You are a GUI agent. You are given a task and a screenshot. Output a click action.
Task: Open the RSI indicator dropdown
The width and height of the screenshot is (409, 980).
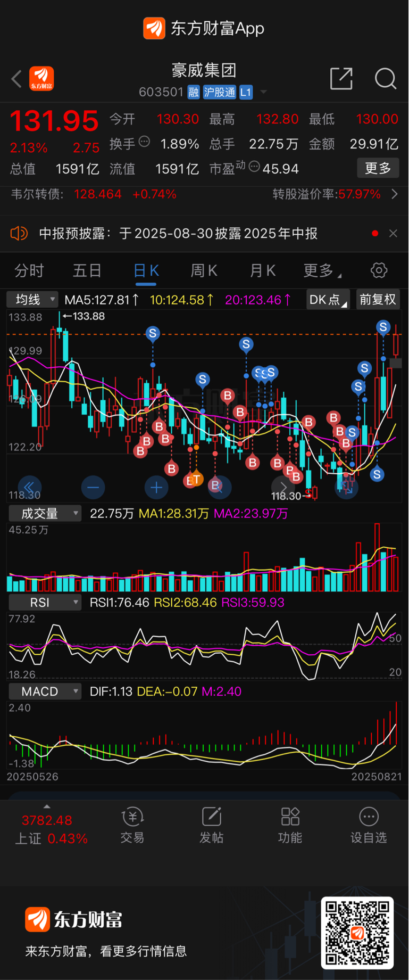(45, 603)
